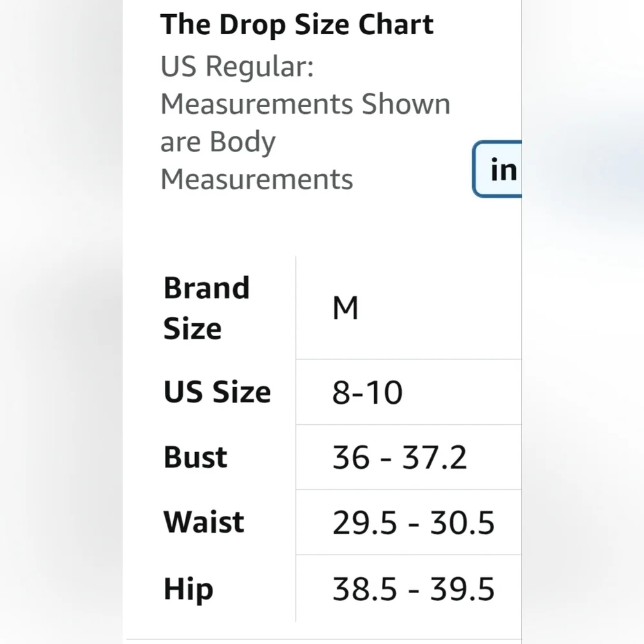644x644 pixels.
Task: Select the '29.5 - 30.5' waist measurement
Action: click(413, 522)
